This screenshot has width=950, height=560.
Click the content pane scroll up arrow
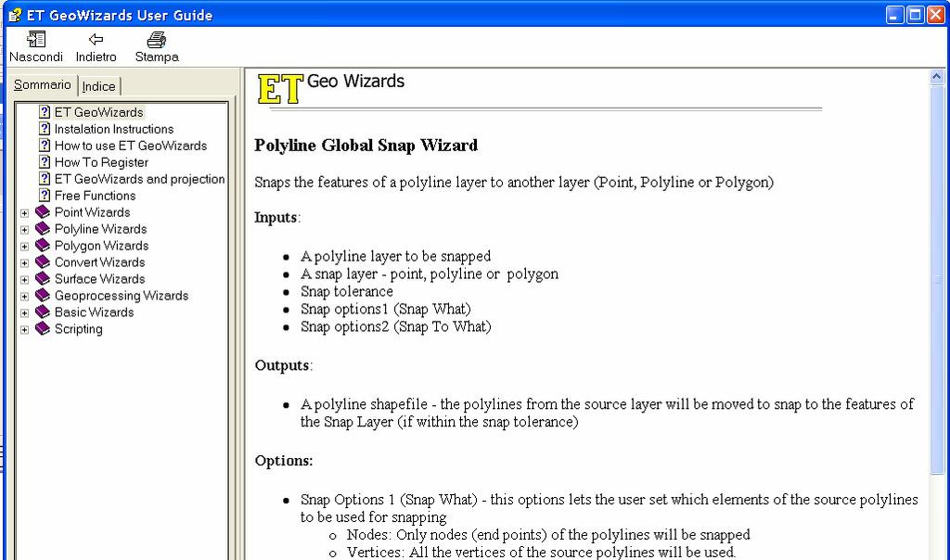937,77
